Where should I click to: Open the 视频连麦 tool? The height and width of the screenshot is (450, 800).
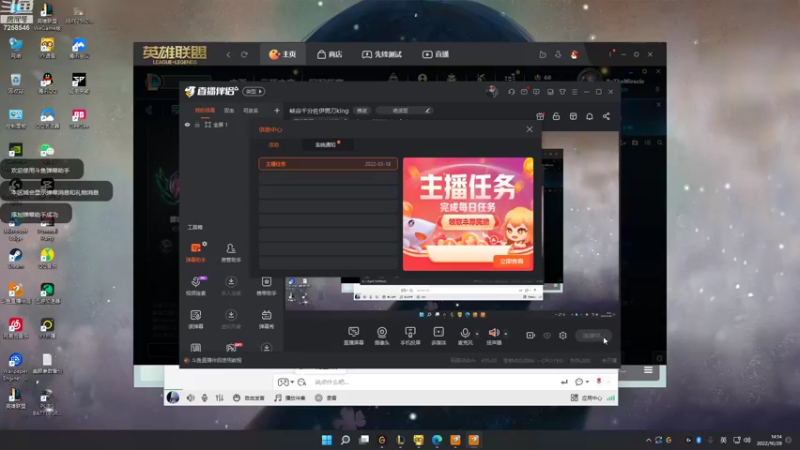click(x=196, y=286)
